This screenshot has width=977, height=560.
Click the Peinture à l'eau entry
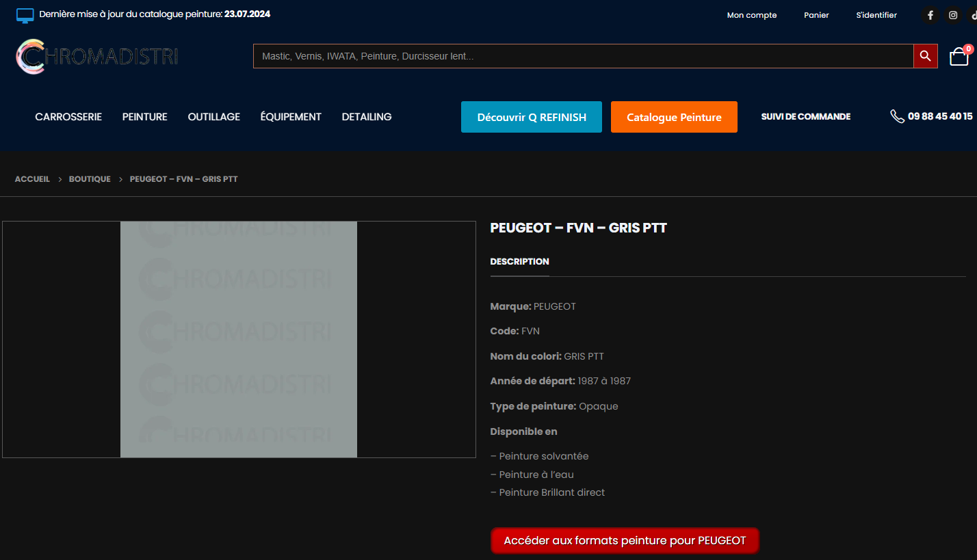coord(532,475)
